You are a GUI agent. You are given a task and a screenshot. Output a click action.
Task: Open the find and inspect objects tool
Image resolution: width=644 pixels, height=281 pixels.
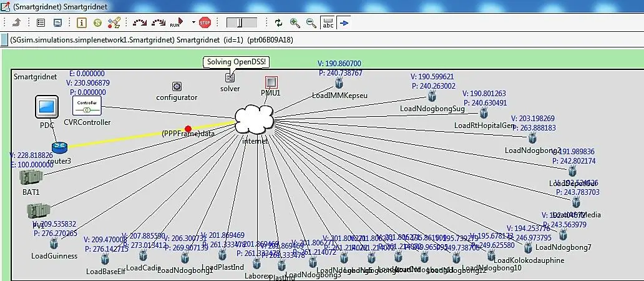coord(114,23)
